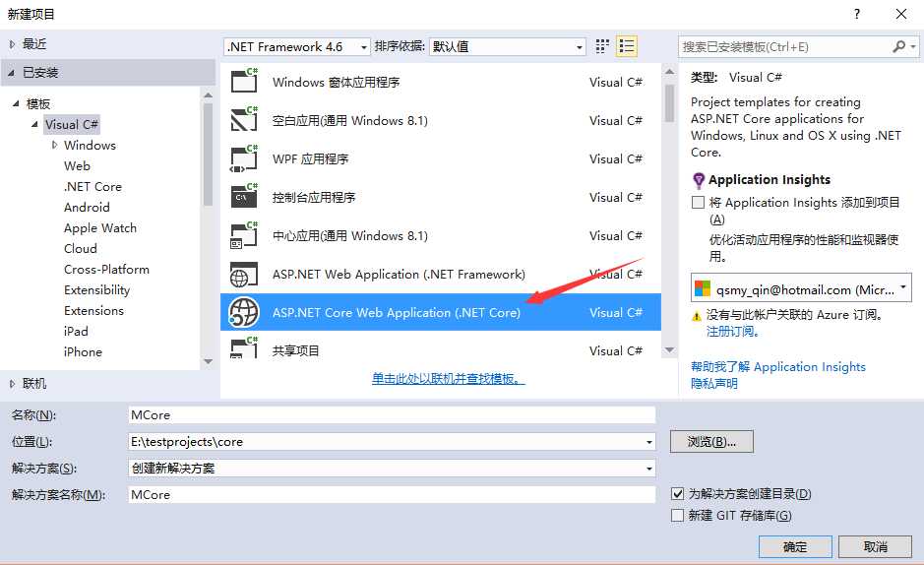Viewport: 924px width, 565px height.
Task: Open the search options dropdown arrow
Action: (x=913, y=46)
